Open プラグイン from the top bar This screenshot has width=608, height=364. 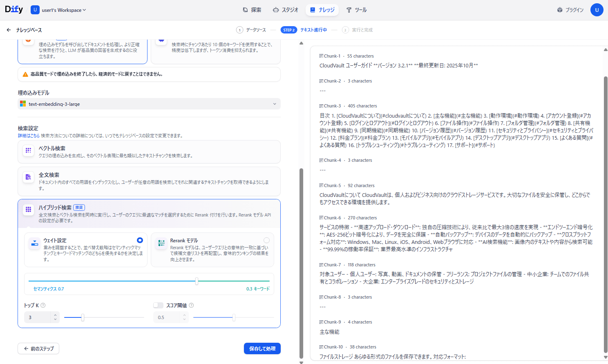570,10
